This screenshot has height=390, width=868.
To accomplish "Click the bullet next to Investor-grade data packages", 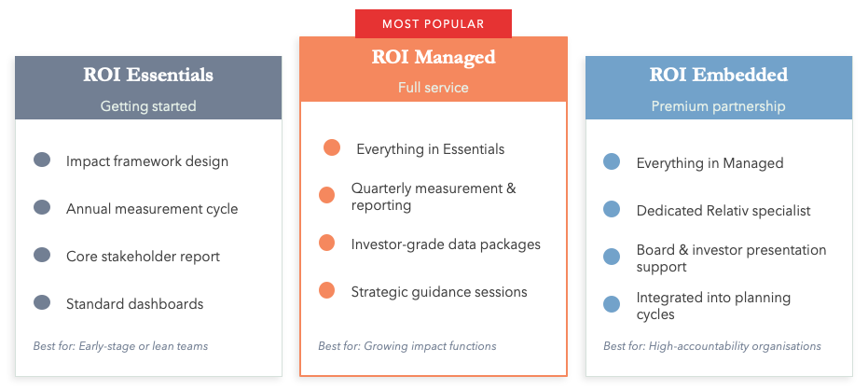I will coord(326,243).
